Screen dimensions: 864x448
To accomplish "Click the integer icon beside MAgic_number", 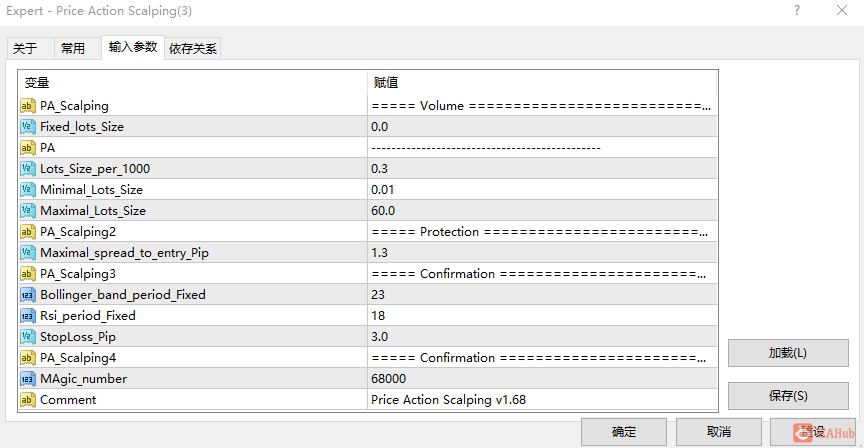I will (28, 379).
